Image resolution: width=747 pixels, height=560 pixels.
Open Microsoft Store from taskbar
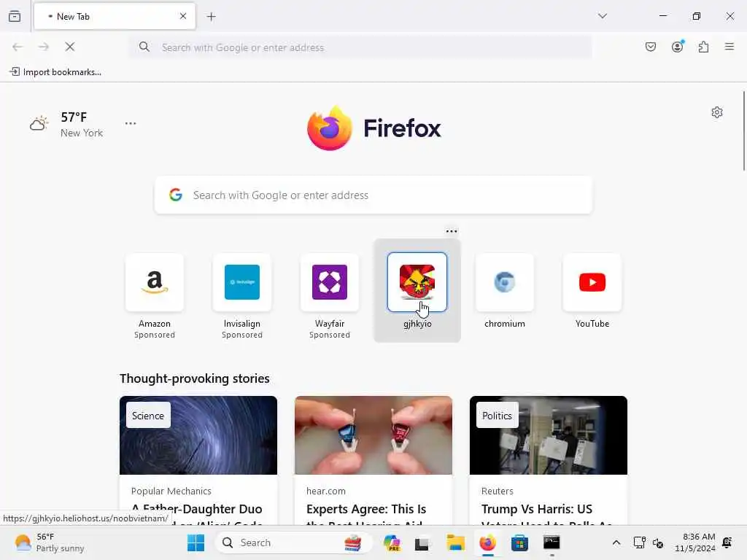[519, 542]
